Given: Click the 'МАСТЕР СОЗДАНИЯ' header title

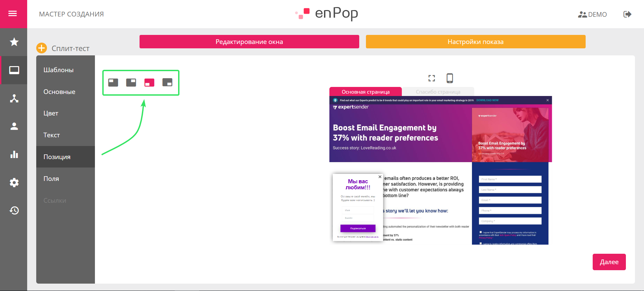Looking at the screenshot, I should pyautogui.click(x=71, y=14).
